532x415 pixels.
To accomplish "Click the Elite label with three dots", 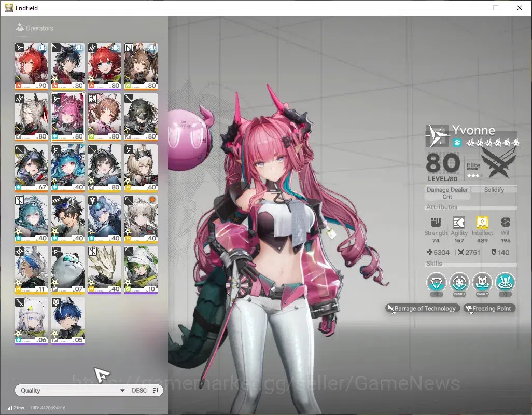I will pyautogui.click(x=473, y=169).
